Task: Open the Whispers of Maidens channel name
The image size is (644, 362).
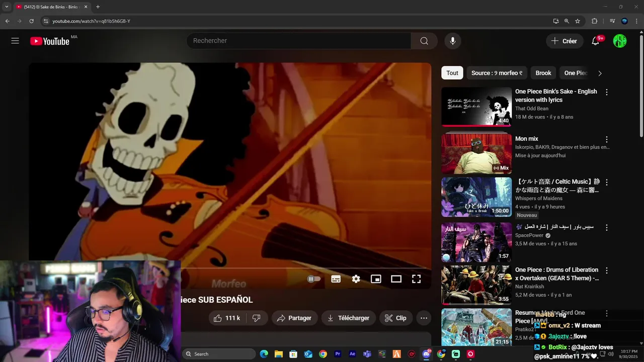Action: [540, 199]
